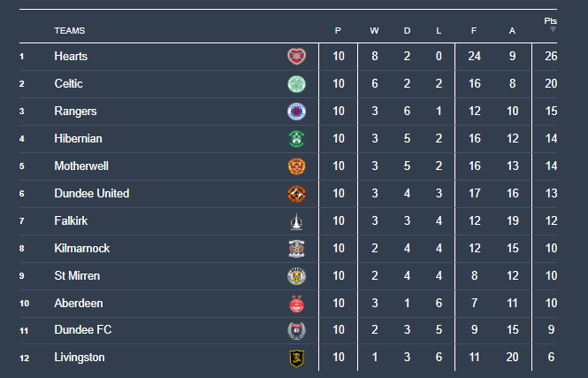The height and width of the screenshot is (378, 588).
Task: Click the St Mirren club crest icon
Action: click(296, 276)
